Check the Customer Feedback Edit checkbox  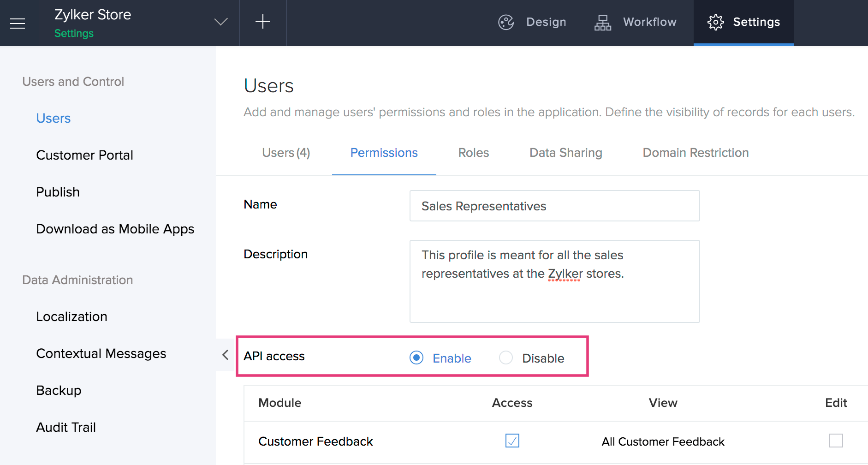836,441
